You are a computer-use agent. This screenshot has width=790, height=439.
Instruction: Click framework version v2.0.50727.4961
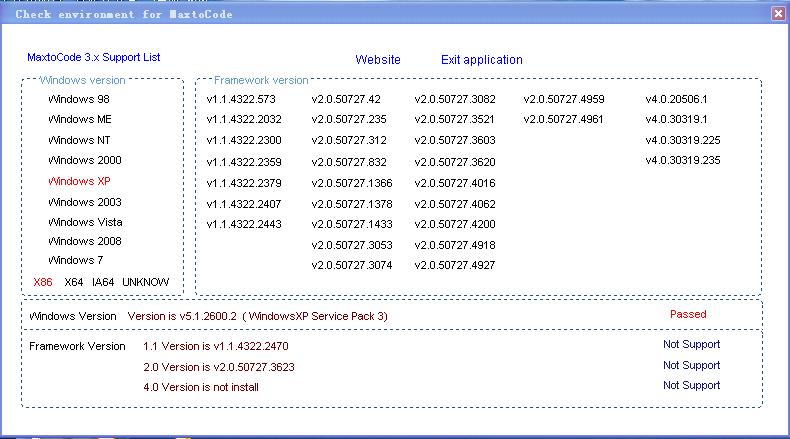pos(563,119)
